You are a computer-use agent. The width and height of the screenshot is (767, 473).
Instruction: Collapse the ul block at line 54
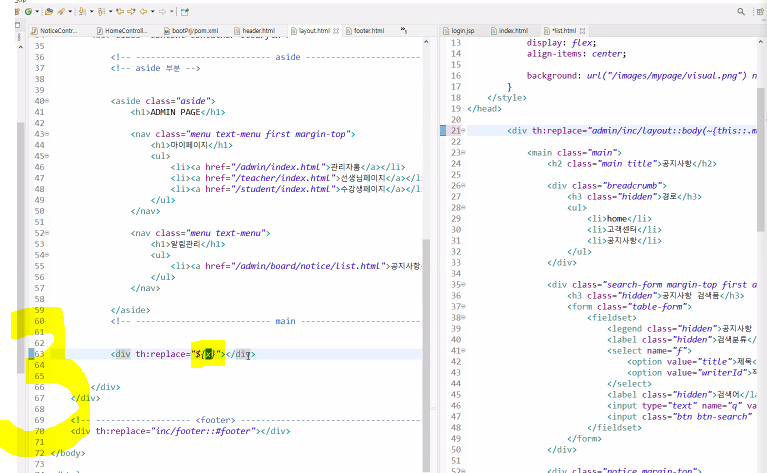click(47, 255)
